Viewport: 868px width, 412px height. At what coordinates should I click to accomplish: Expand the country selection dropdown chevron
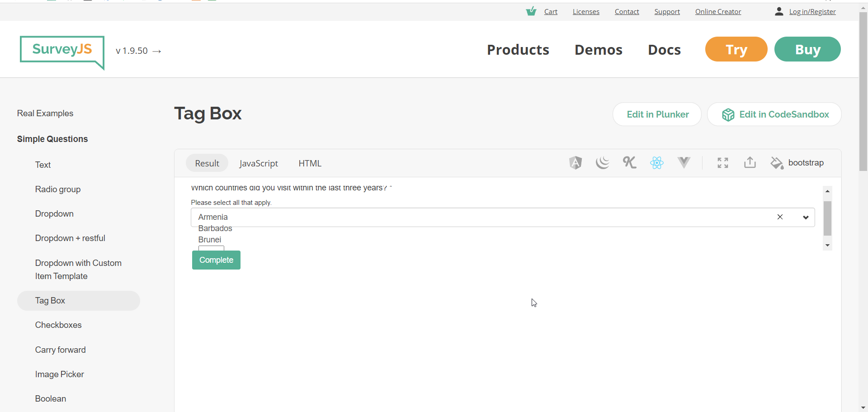(806, 217)
